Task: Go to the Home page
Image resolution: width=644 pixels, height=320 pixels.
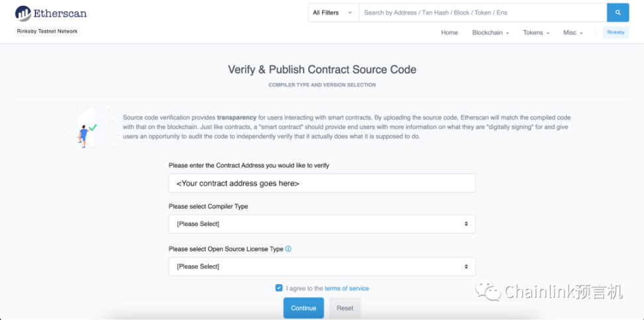Action: click(449, 32)
